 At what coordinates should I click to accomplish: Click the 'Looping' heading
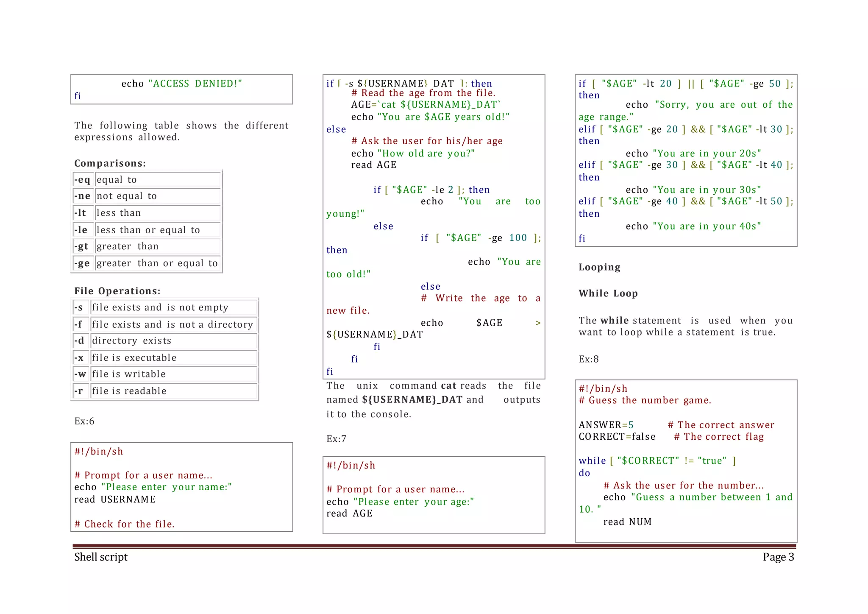click(x=599, y=267)
